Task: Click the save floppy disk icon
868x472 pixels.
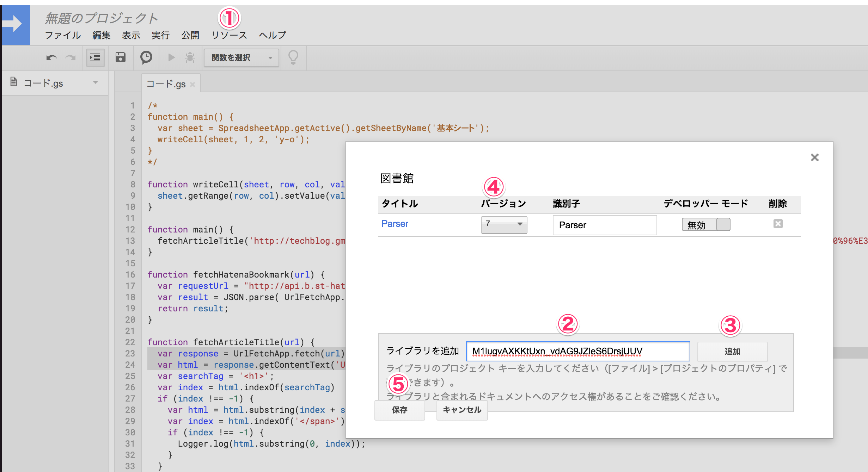Action: click(121, 57)
